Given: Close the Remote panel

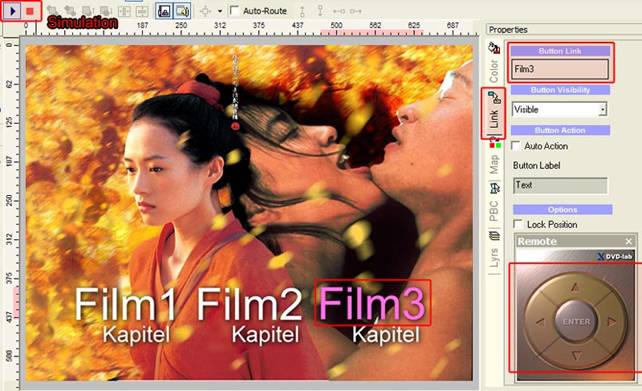Looking at the screenshot, I should point(629,241).
